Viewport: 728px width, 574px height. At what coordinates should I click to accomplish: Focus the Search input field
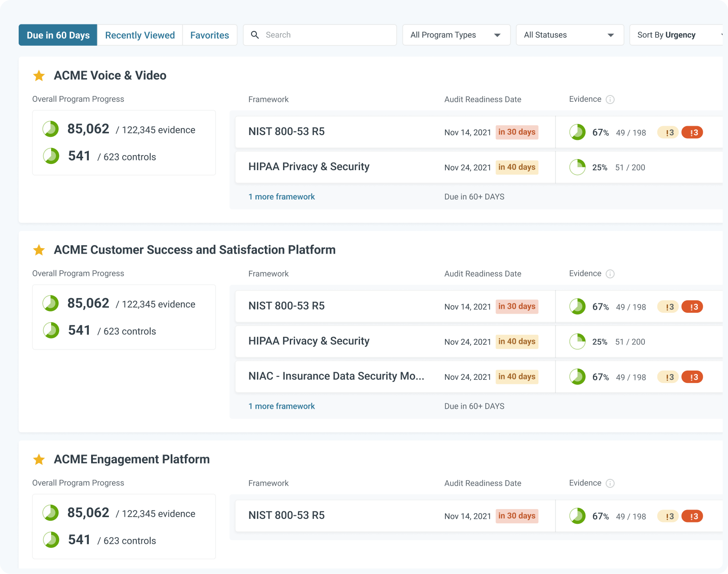pos(320,35)
